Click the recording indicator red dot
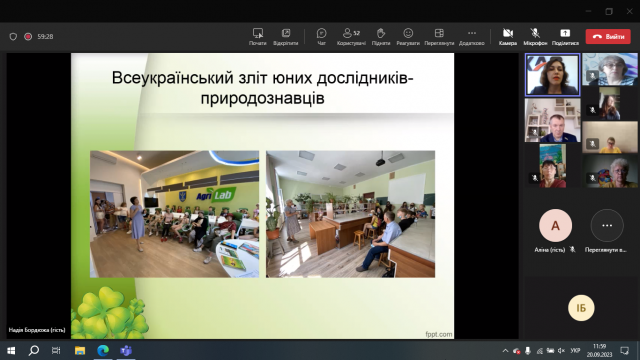The image size is (640, 360). [28, 36]
